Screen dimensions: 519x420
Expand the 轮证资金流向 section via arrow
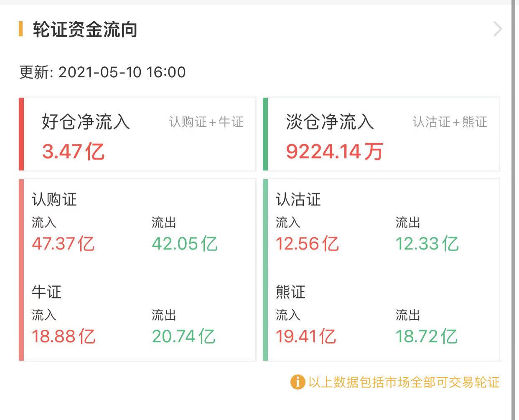point(497,29)
